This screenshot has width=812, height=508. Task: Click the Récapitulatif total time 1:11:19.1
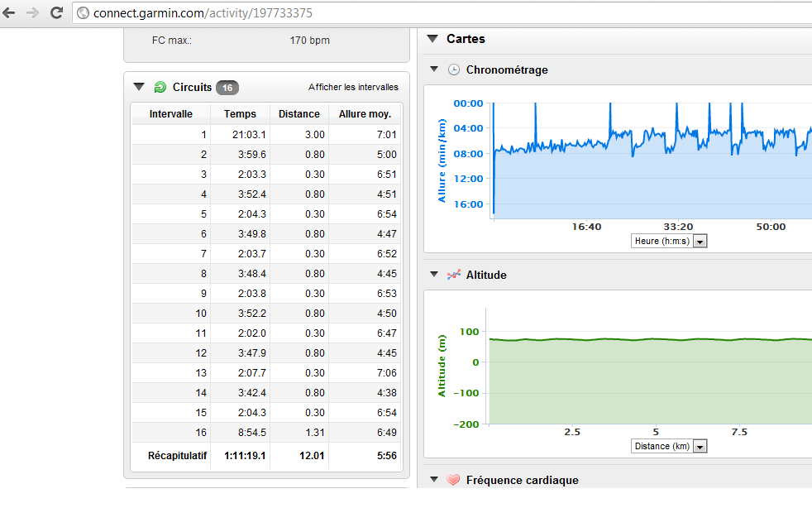point(245,456)
